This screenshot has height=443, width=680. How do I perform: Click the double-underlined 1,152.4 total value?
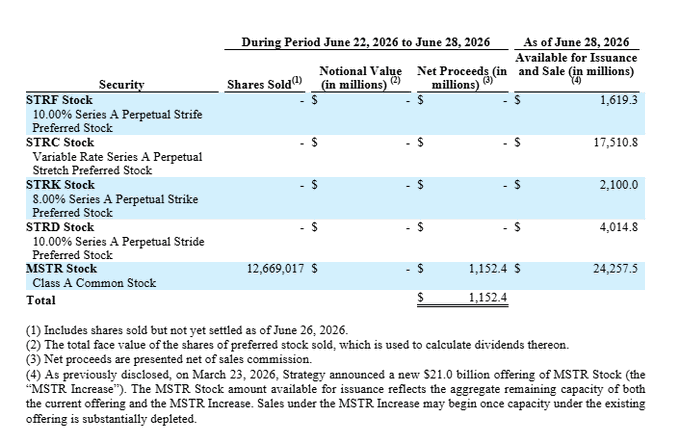click(488, 297)
